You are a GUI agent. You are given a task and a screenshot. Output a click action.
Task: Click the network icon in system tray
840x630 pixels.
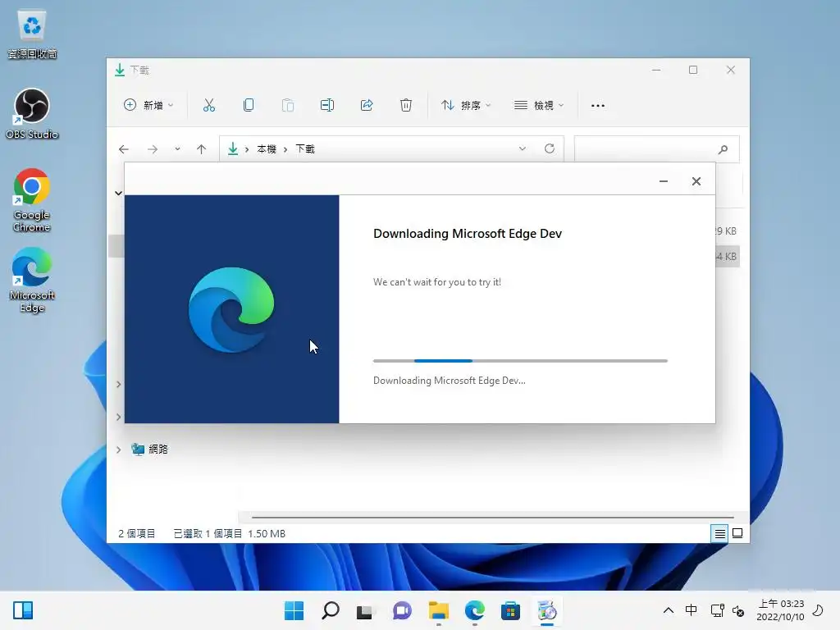tap(717, 610)
